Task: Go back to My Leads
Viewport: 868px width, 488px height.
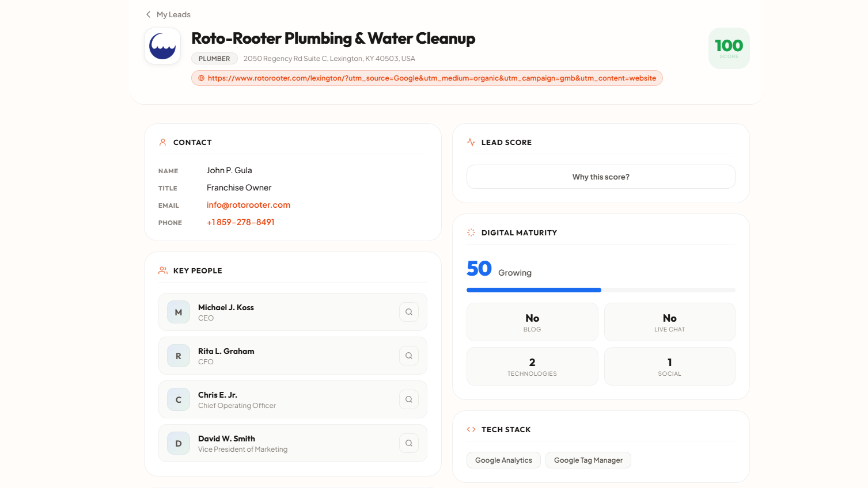Action: coord(173,14)
